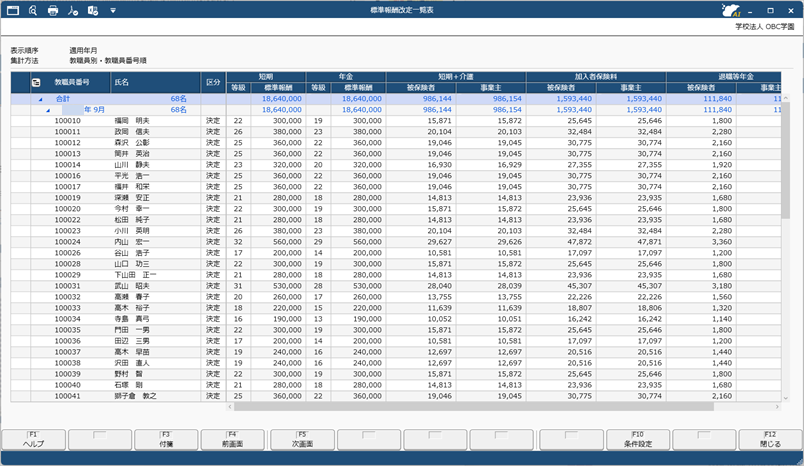
Task: Click F12 閉じる button
Action: coord(770,438)
